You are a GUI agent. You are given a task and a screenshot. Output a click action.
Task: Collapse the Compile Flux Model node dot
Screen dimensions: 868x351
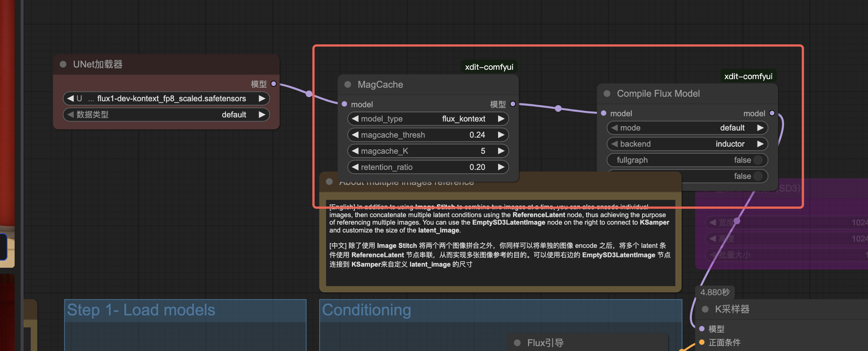click(x=607, y=94)
